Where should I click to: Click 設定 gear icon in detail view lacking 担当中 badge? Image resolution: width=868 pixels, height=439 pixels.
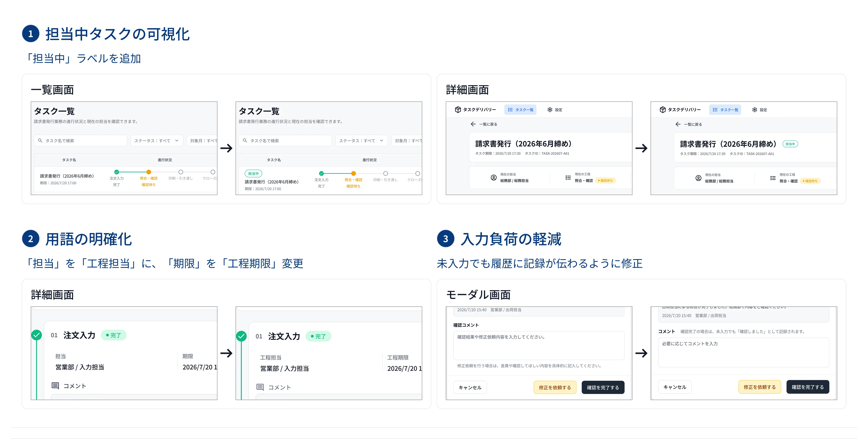tap(550, 110)
